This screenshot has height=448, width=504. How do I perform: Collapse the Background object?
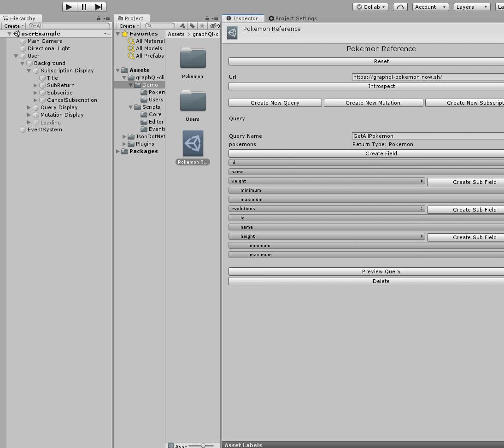point(22,63)
